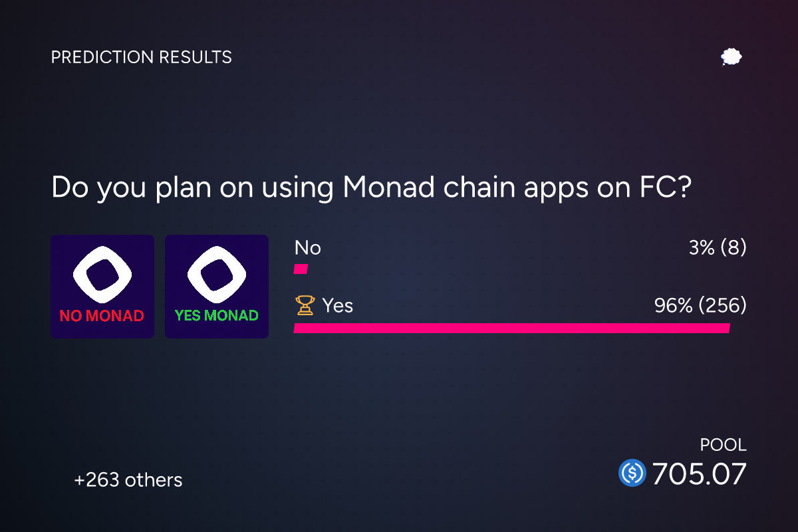Open the +263 others participants list
Screen dimensions: 798x532
point(128,480)
